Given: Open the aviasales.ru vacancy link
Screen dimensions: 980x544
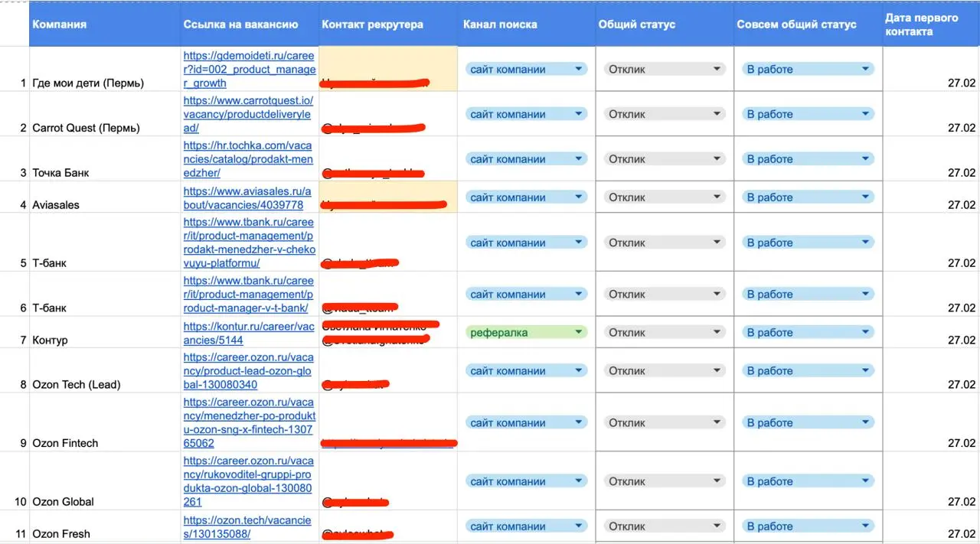Looking at the screenshot, I should [x=247, y=197].
